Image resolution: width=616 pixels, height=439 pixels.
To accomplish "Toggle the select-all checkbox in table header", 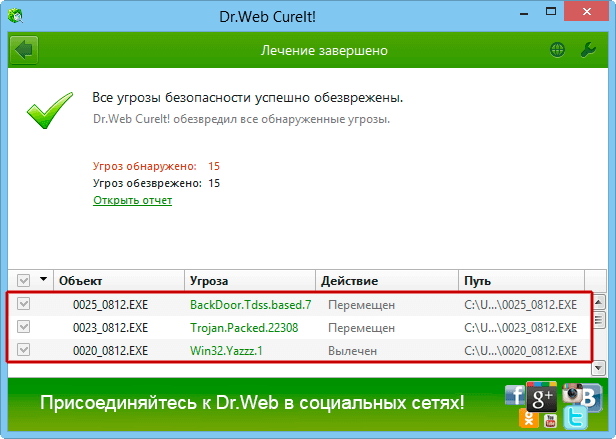I will tap(24, 281).
